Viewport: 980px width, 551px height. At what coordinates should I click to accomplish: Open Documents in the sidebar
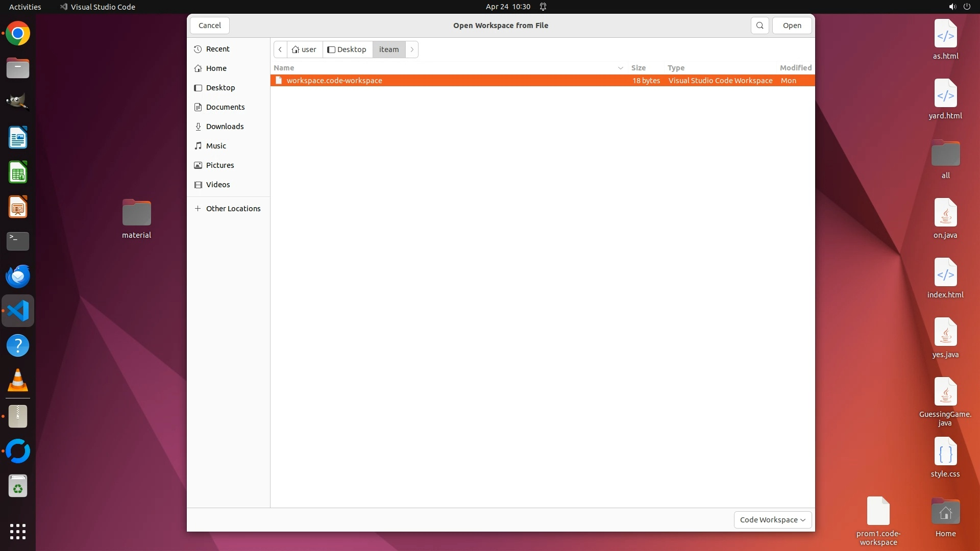225,107
